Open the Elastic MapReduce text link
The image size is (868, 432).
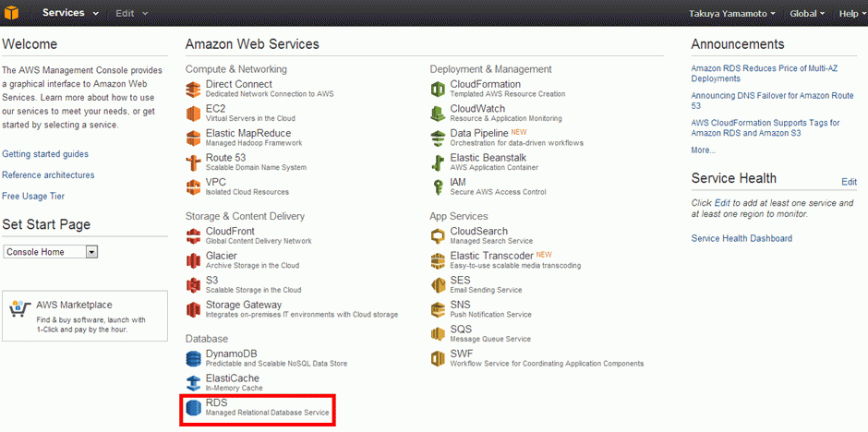(248, 133)
